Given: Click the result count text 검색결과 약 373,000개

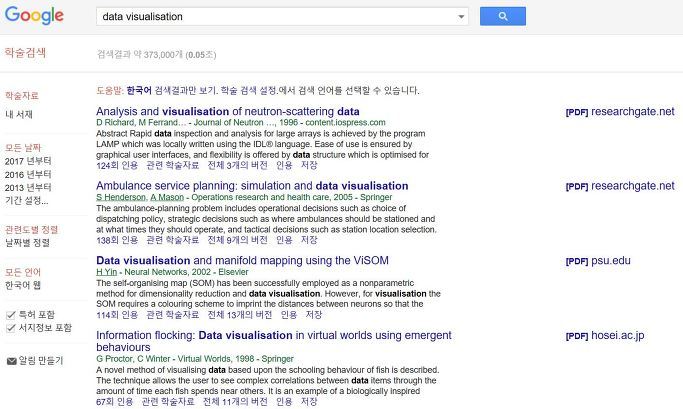Looking at the screenshot, I should pyautogui.click(x=140, y=54).
